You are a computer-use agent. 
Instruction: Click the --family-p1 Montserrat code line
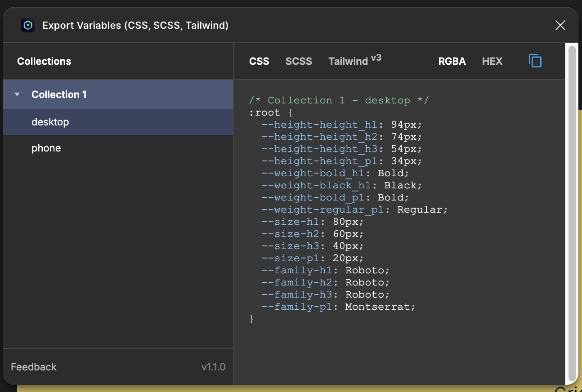tap(338, 307)
